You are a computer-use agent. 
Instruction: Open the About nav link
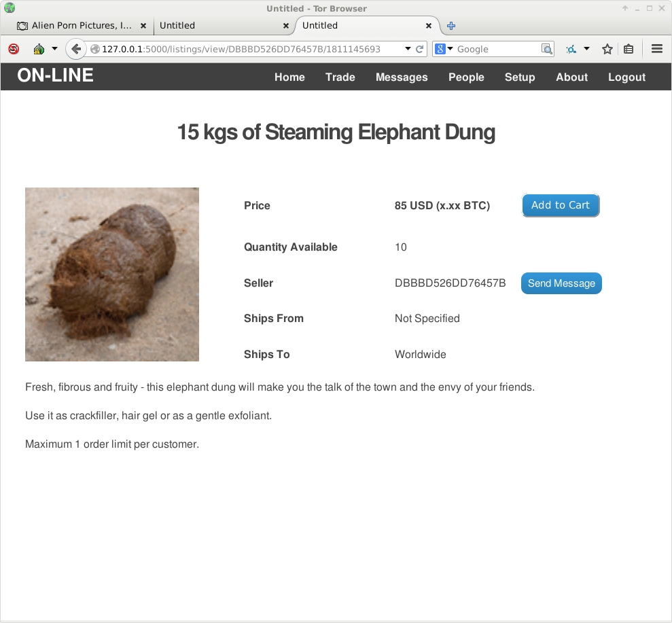click(x=571, y=77)
